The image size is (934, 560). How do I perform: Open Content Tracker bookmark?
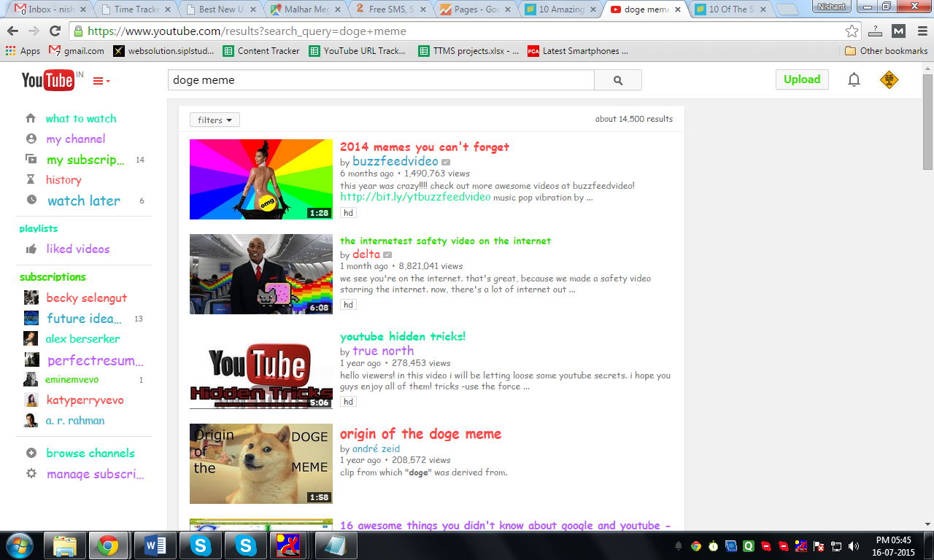tap(261, 51)
